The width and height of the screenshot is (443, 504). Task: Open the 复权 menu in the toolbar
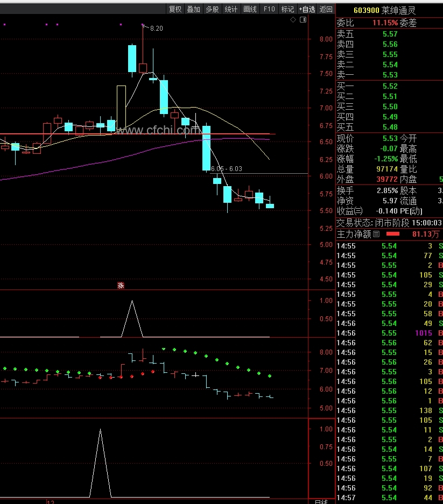coord(175,9)
